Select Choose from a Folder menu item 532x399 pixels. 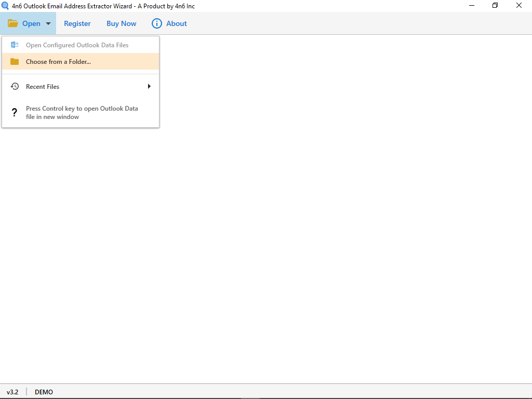(58, 61)
